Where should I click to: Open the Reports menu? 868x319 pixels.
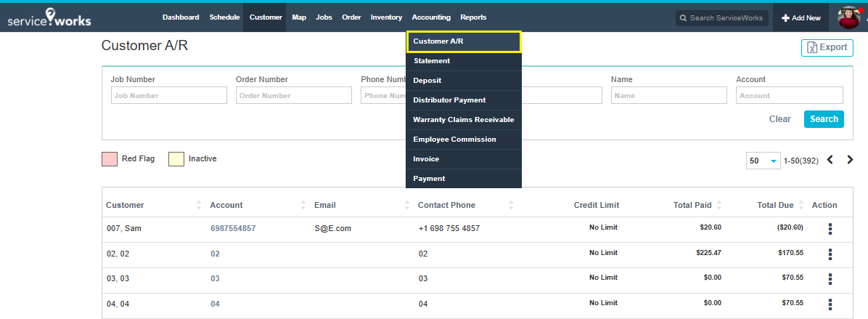click(x=473, y=17)
